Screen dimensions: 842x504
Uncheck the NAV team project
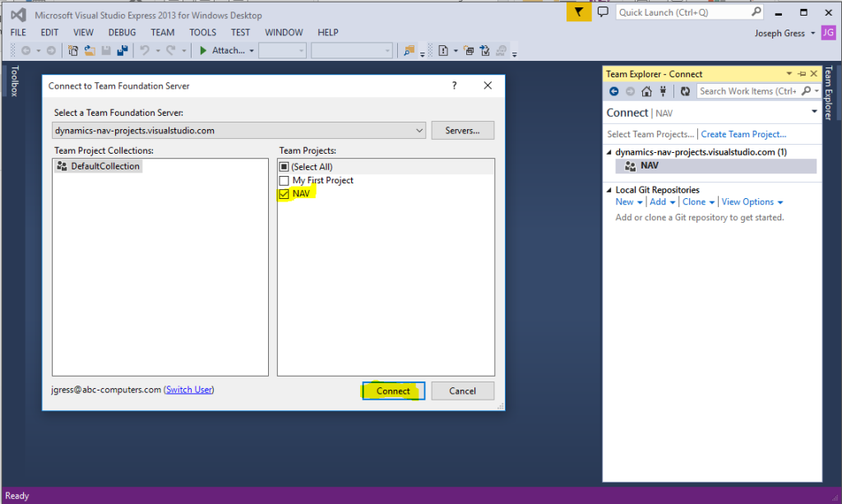point(285,194)
